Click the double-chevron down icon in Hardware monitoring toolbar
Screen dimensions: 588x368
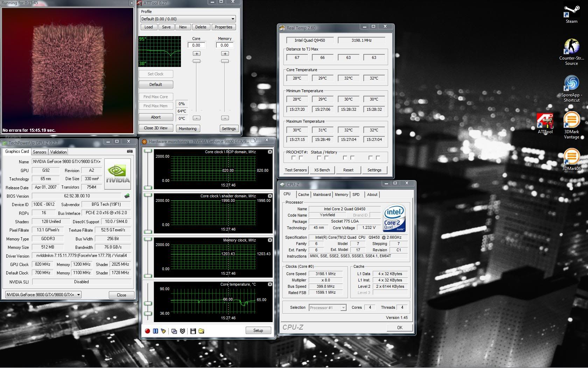pos(182,331)
